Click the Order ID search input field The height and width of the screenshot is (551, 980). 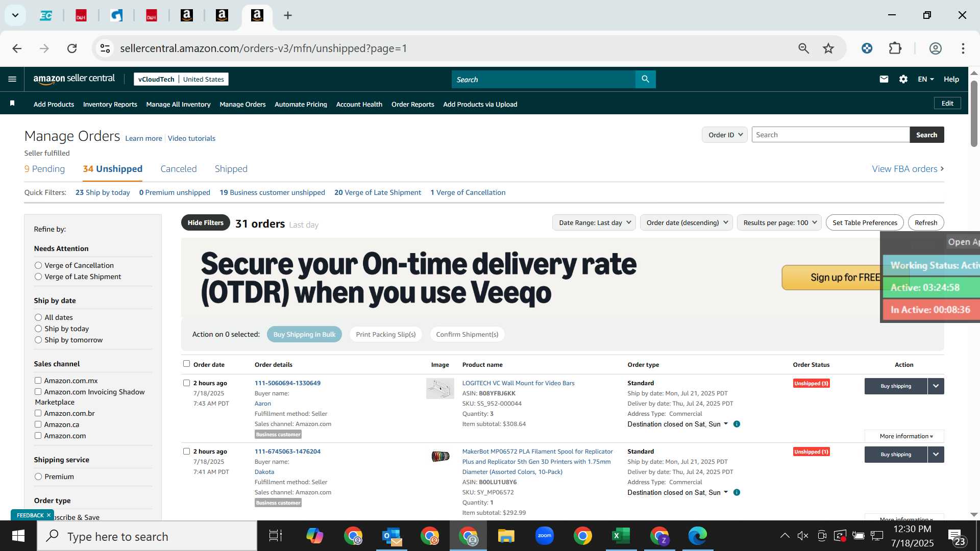[x=830, y=135]
